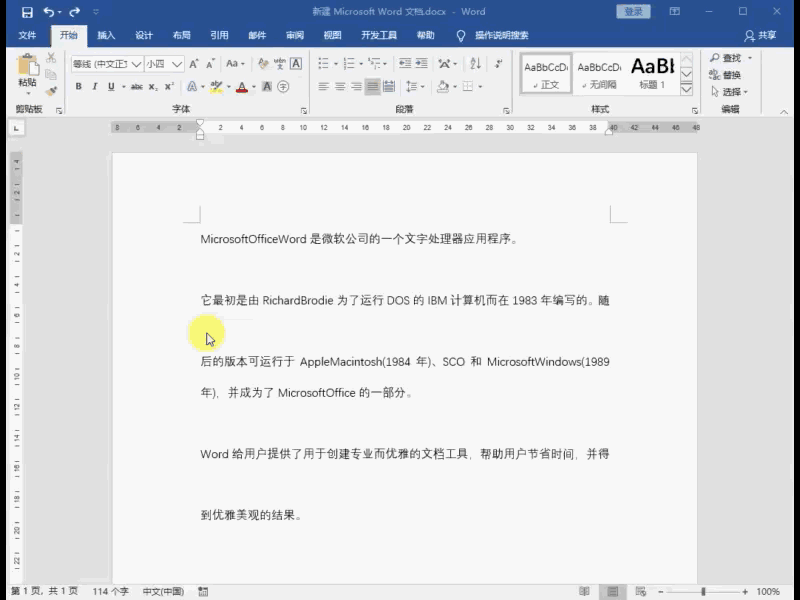
Task: Switch to the 设计 (Design) tab
Action: (144, 35)
